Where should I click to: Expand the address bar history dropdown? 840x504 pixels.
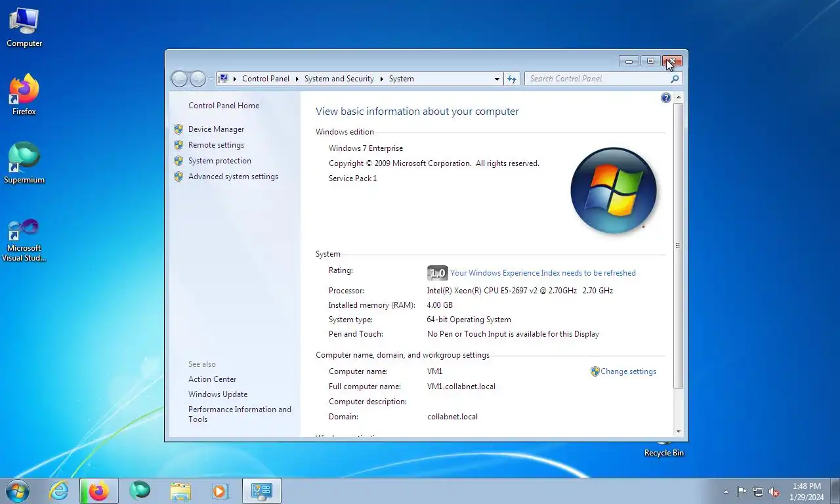(497, 79)
